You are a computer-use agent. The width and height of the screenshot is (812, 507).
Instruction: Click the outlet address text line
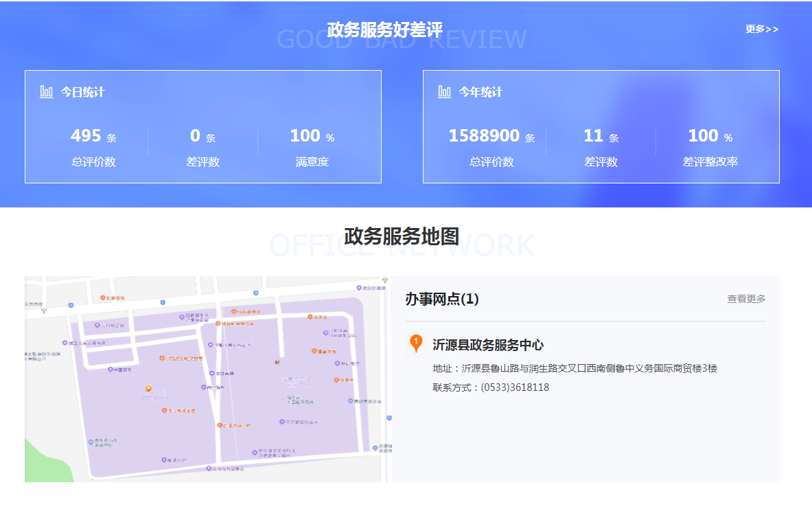point(575,368)
